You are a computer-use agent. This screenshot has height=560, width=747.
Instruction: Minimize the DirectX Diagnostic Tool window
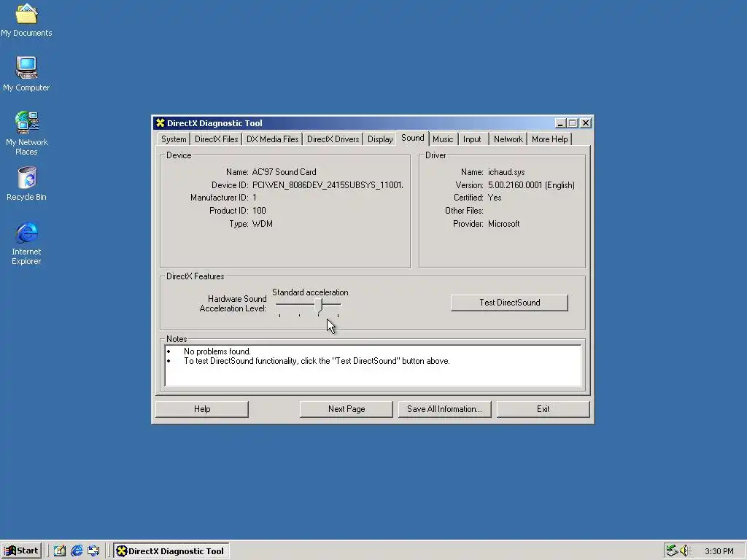(561, 123)
